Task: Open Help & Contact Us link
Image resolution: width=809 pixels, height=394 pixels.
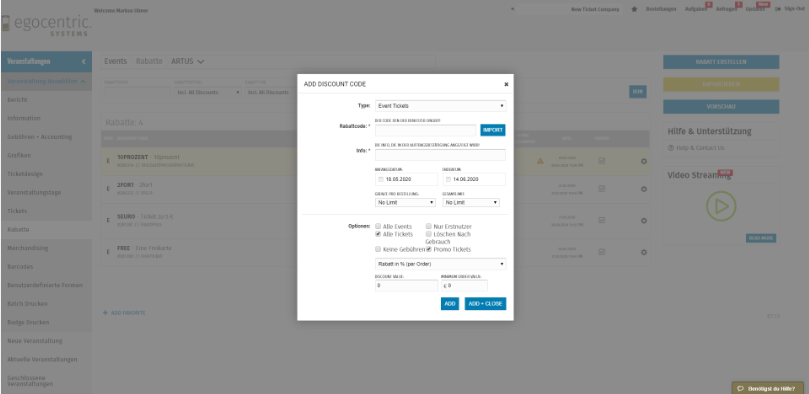Action: point(696,148)
